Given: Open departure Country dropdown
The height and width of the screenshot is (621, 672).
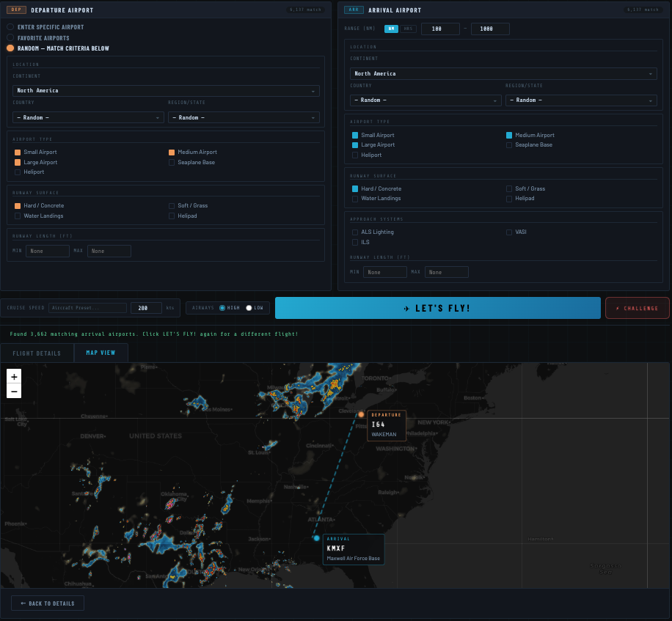Looking at the screenshot, I should 88,117.
